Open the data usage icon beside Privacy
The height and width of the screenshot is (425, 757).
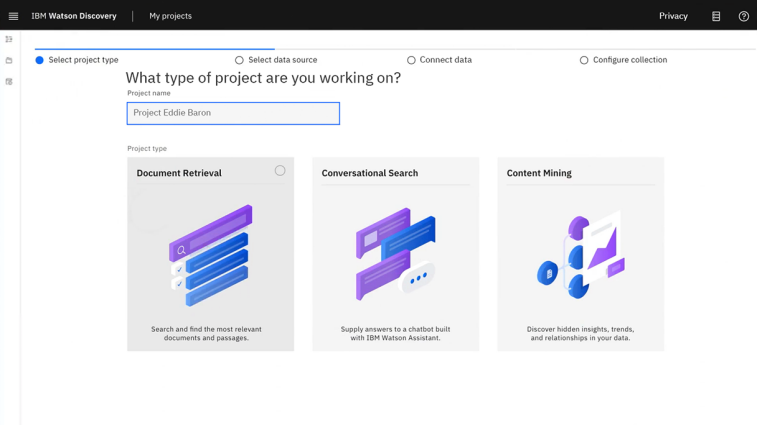(716, 16)
